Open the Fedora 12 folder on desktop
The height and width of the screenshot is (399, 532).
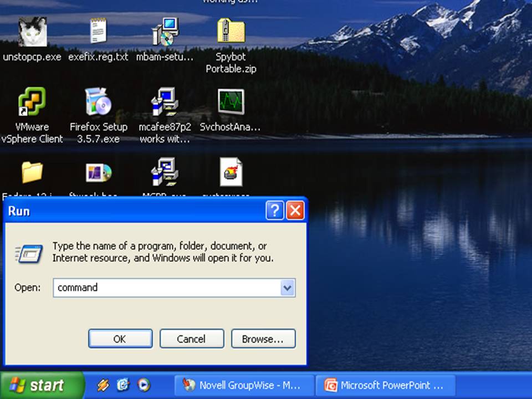click(x=32, y=173)
